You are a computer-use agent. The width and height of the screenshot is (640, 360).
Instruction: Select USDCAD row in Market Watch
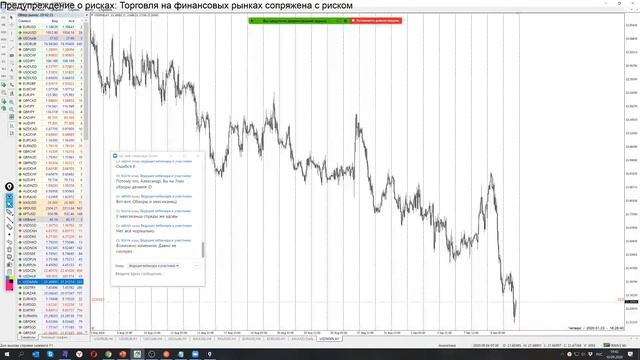[x=51, y=72]
